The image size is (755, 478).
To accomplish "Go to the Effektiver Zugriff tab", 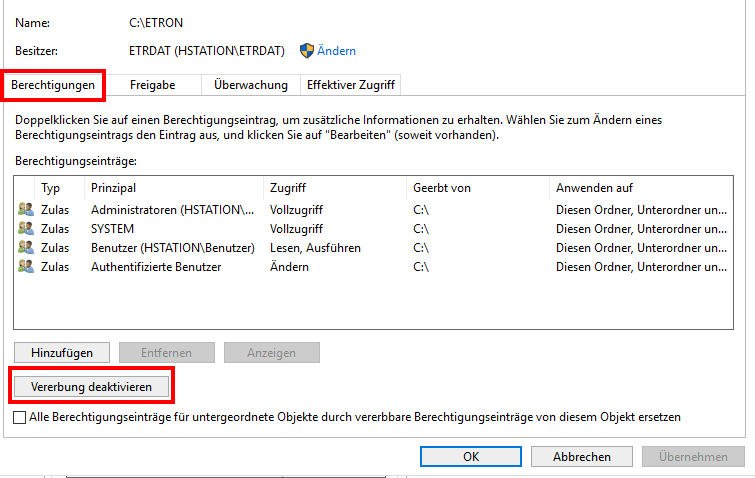I will 351,85.
